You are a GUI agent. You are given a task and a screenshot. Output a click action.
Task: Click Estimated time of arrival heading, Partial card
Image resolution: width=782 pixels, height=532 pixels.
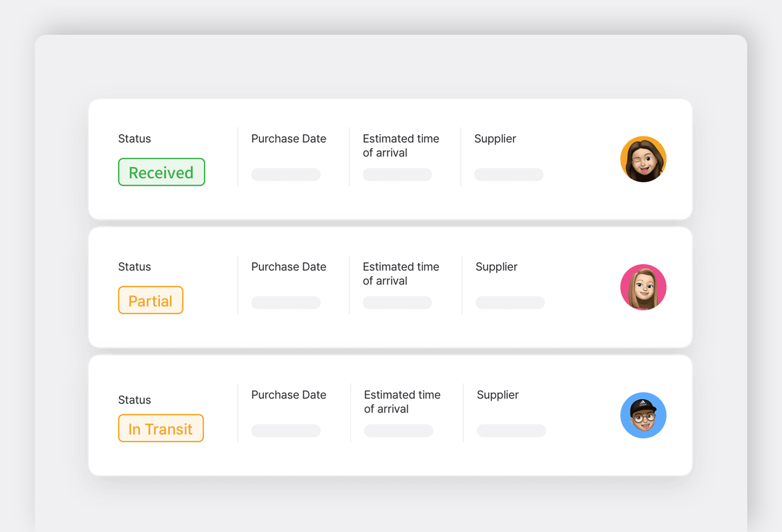point(401,273)
